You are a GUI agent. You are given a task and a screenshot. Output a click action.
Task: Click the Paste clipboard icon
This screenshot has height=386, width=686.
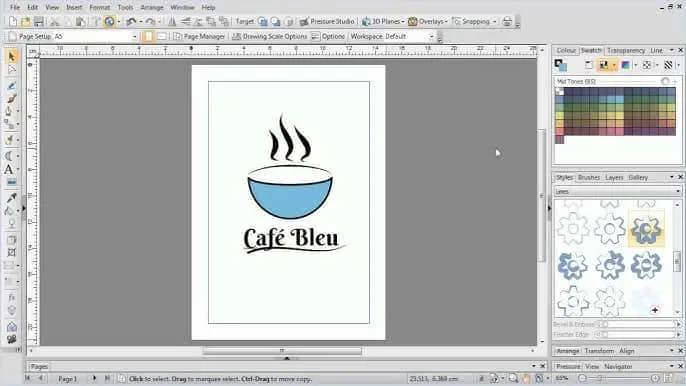point(80,21)
